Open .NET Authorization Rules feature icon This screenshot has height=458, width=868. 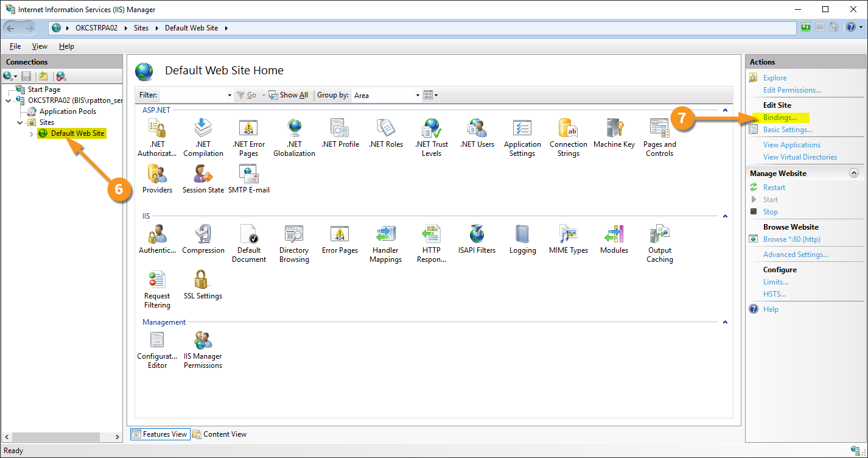[157, 138]
